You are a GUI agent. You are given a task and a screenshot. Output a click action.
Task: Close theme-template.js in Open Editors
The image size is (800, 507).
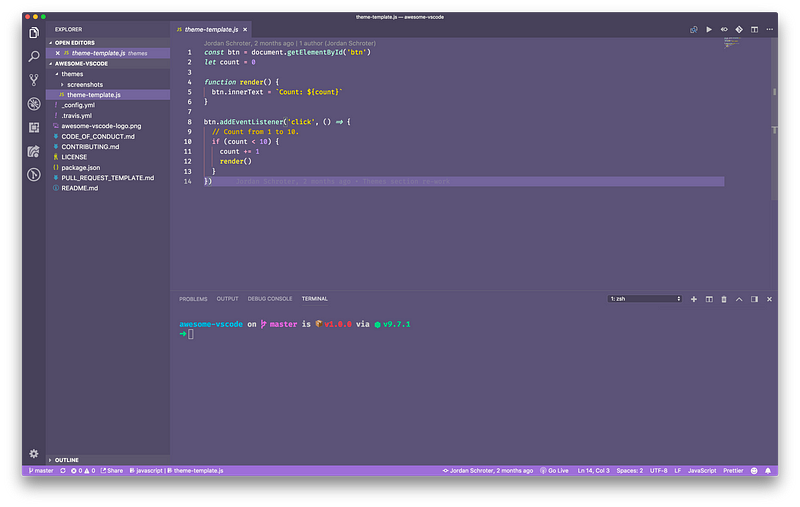58,53
